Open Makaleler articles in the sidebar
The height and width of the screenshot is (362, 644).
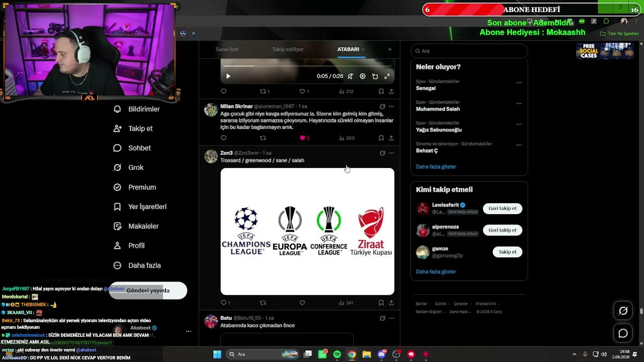tap(136, 226)
